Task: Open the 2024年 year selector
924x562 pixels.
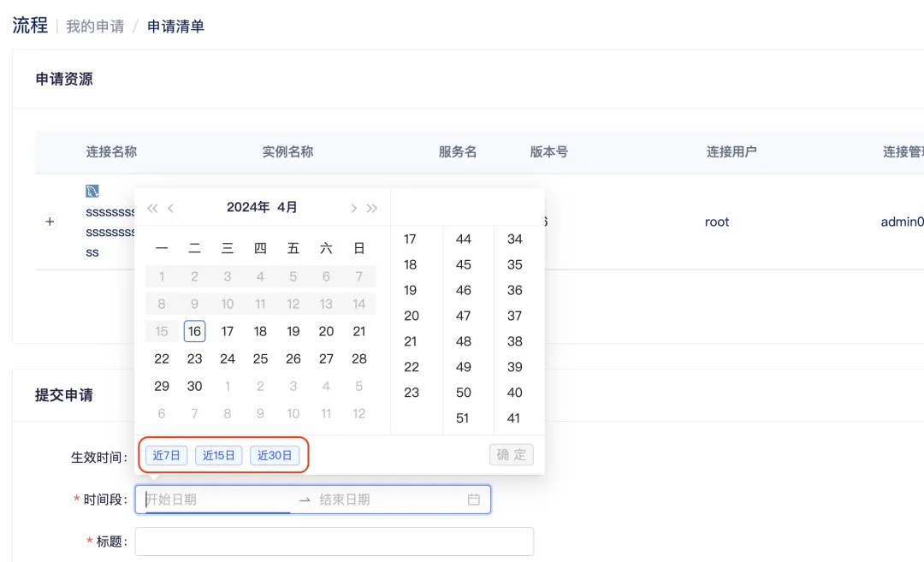Action: [x=247, y=207]
